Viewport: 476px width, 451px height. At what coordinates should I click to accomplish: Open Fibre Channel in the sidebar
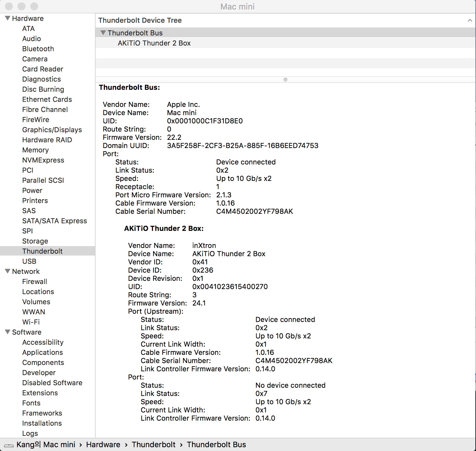(45, 109)
